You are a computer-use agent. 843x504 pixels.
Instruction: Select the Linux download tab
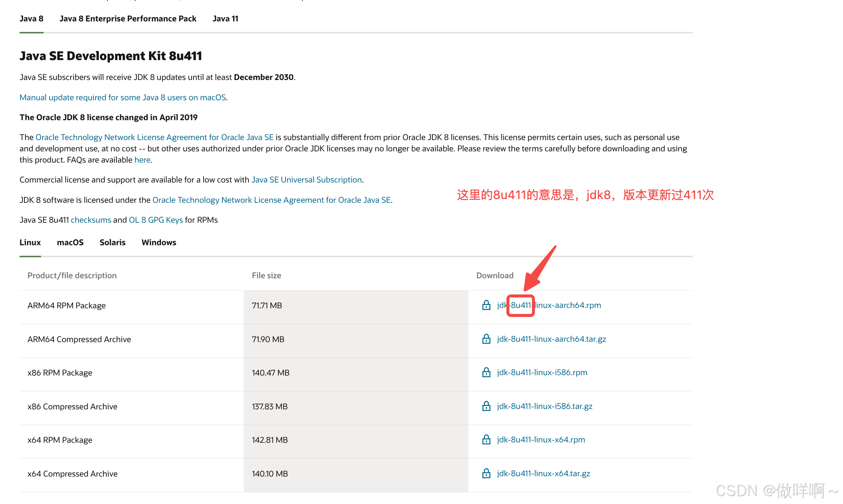(x=29, y=242)
